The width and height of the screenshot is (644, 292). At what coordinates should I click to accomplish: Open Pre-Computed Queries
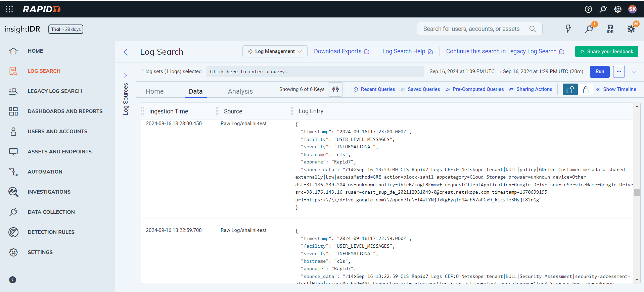point(475,89)
